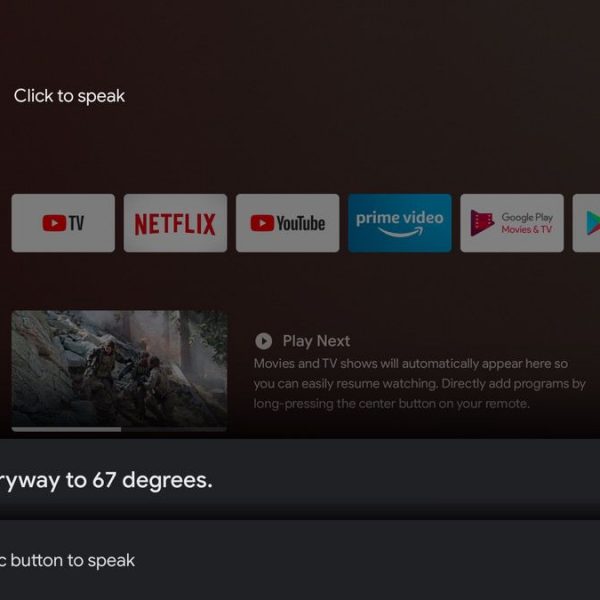This screenshot has height=600, width=600.
Task: Click the film strip icon on Google Play Movies
Action: pyautogui.click(x=482, y=223)
